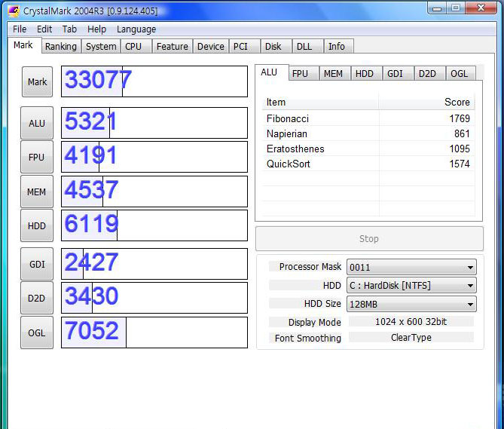
Task: Click the GDI score 2427 bar
Action: (154, 264)
